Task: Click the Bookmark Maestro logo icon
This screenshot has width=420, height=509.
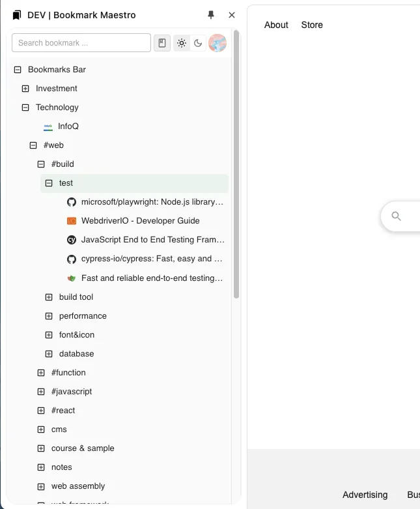Action: [x=17, y=15]
